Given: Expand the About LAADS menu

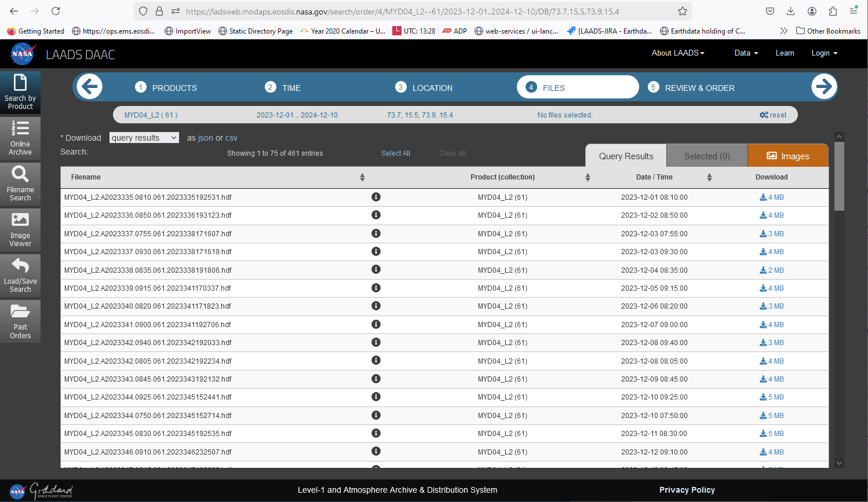Looking at the screenshot, I should pos(677,53).
